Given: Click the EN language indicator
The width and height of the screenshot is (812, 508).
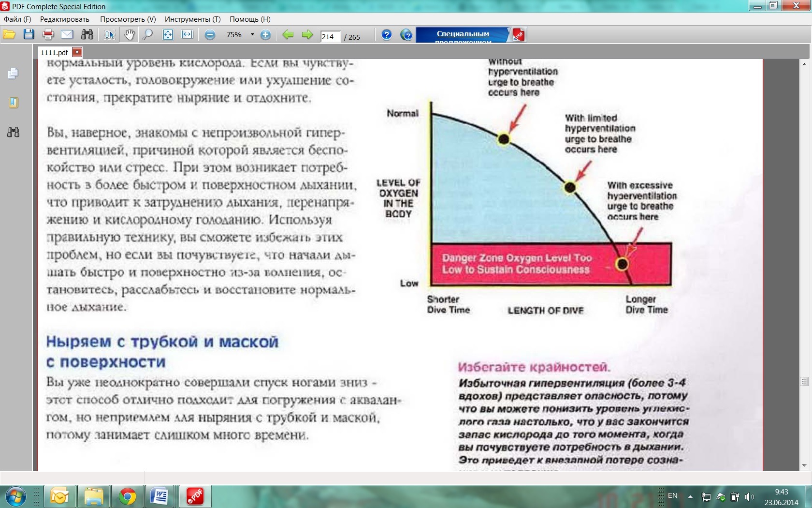Looking at the screenshot, I should pos(672,496).
